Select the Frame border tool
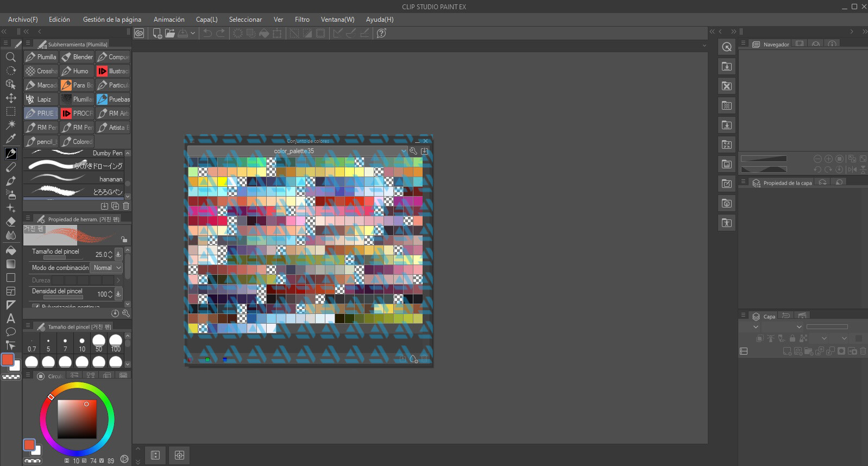 click(10, 291)
